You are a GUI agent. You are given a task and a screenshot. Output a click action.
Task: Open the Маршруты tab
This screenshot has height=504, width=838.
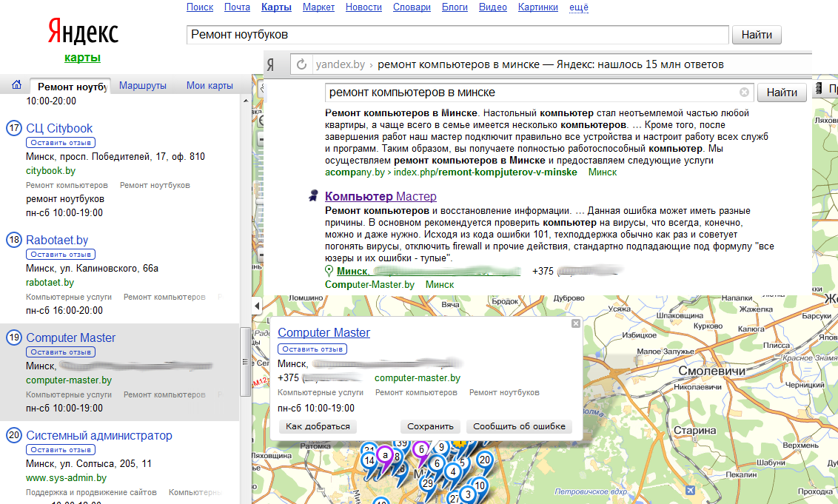click(x=143, y=85)
